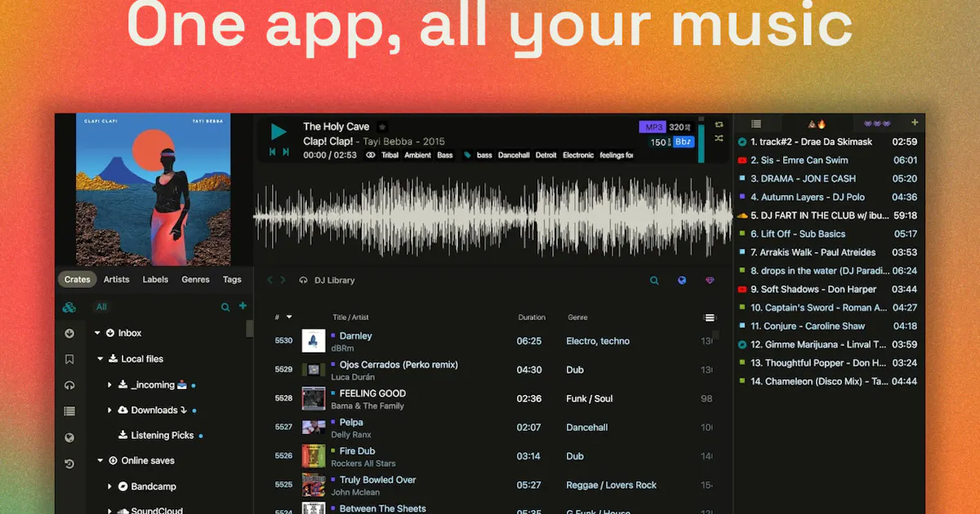Adjust the teal volume slider
Viewport: 980px width, 514px height.
click(701, 142)
